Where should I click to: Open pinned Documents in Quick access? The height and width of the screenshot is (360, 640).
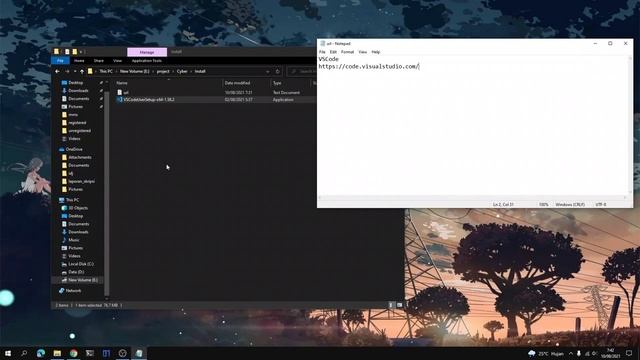78,99
